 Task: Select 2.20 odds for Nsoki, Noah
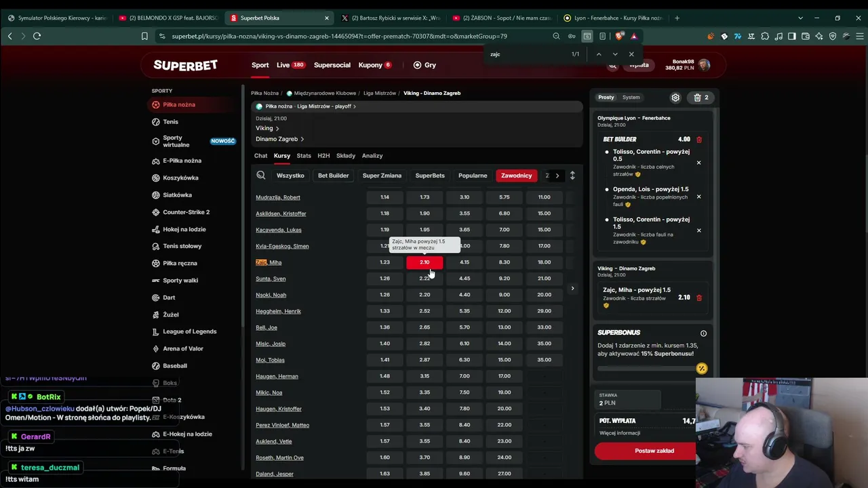coord(425,295)
